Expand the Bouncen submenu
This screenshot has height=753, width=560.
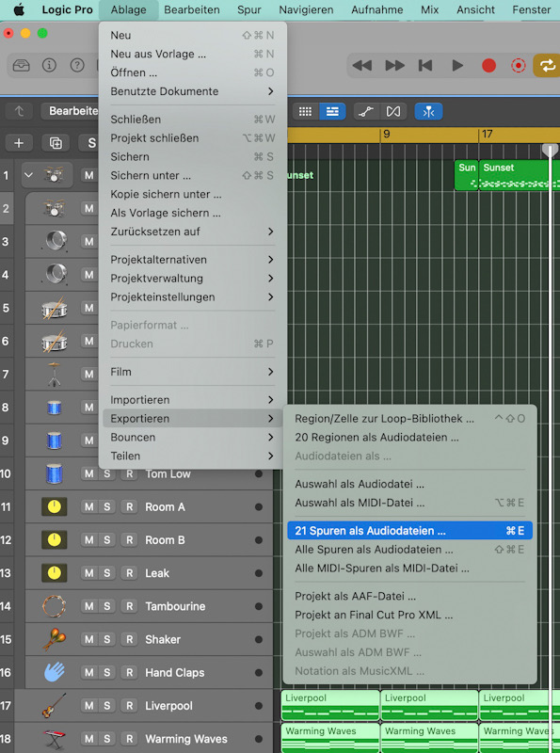(193, 437)
